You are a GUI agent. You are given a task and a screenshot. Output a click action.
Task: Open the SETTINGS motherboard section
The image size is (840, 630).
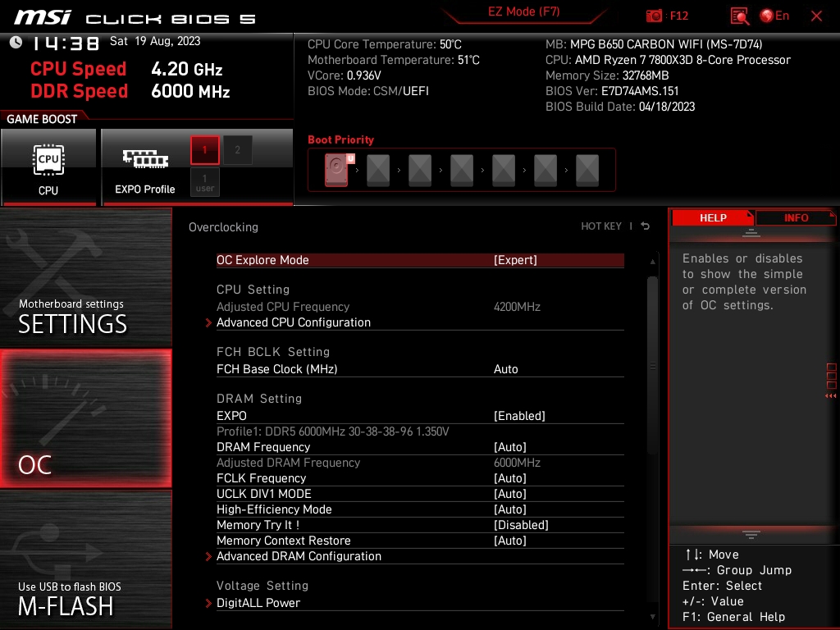pyautogui.click(x=85, y=277)
